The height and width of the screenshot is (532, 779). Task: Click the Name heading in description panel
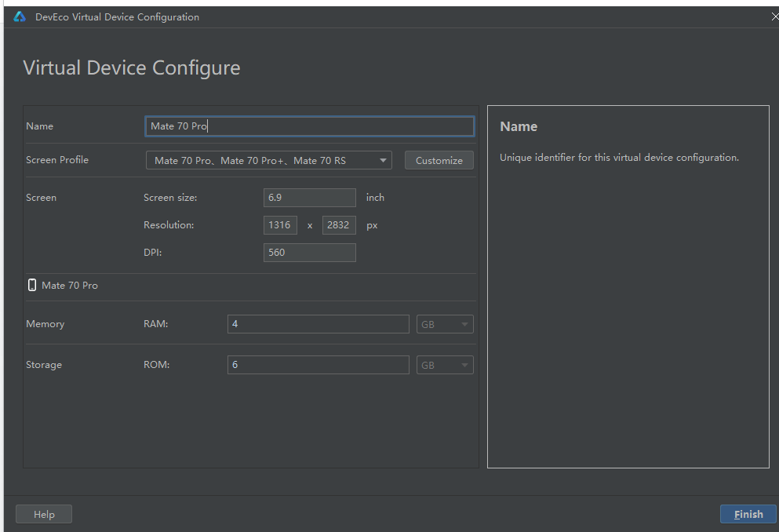click(519, 126)
